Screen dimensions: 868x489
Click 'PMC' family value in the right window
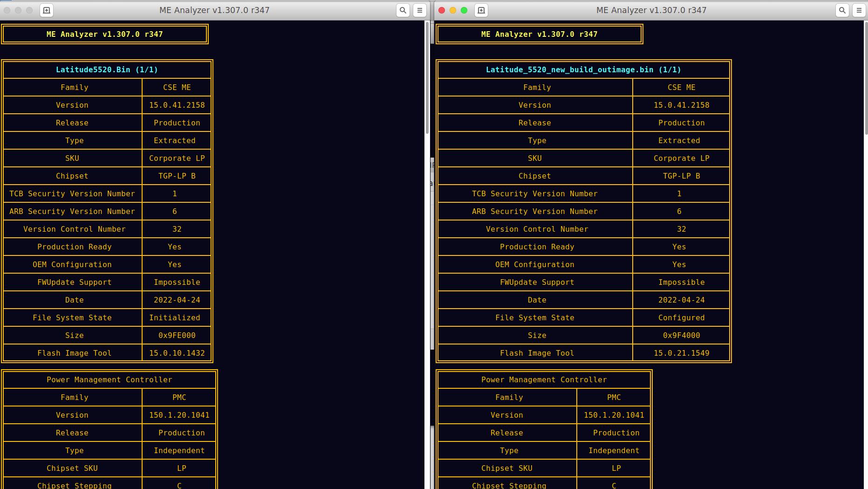(x=614, y=397)
